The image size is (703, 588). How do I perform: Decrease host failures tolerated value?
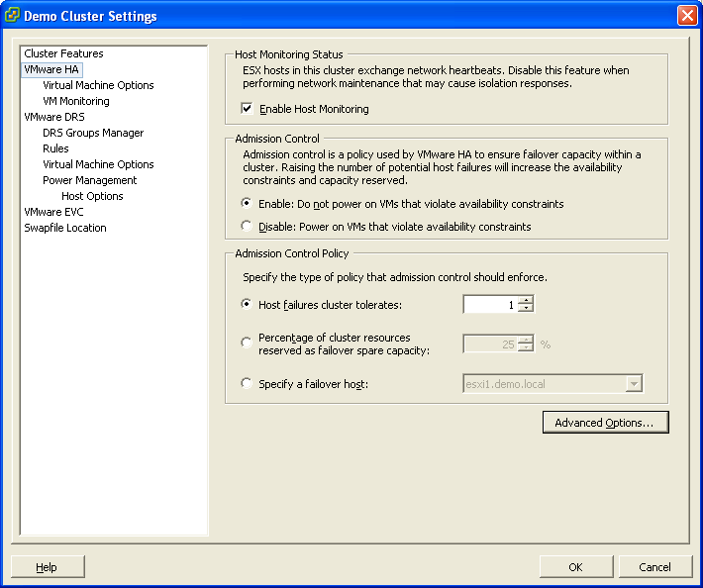coord(526,308)
